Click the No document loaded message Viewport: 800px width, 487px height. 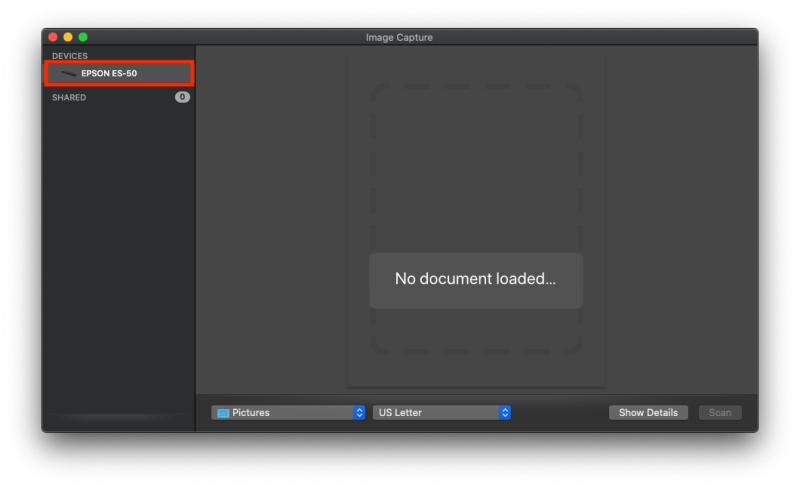pos(475,279)
